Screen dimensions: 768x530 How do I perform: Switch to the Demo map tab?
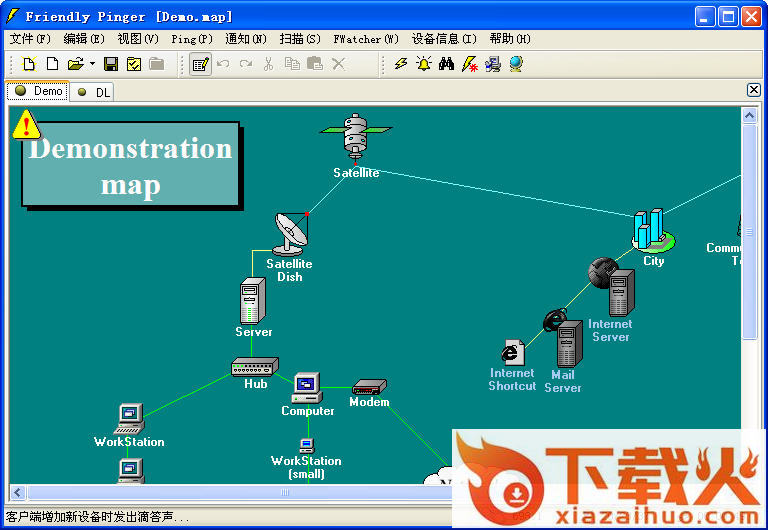[38, 91]
